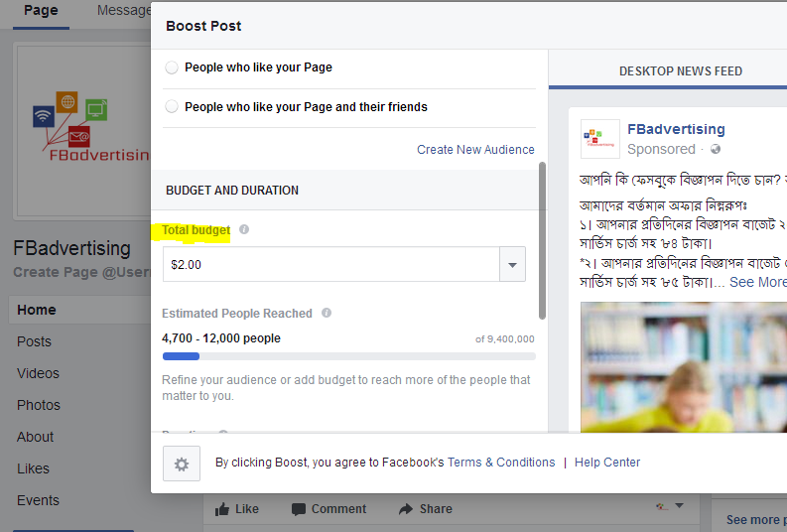Click the estimated reach progress bar
787x532 pixels.
(x=348, y=356)
